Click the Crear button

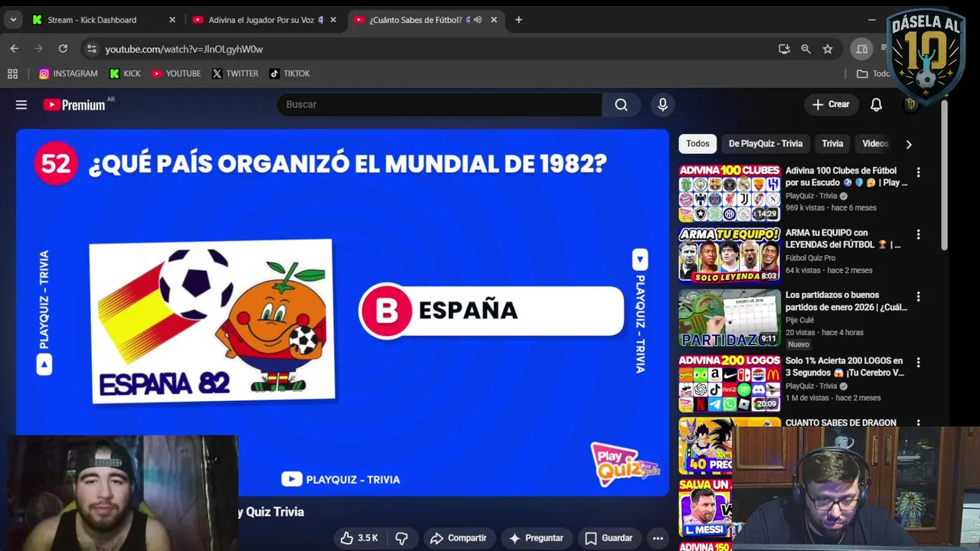831,105
